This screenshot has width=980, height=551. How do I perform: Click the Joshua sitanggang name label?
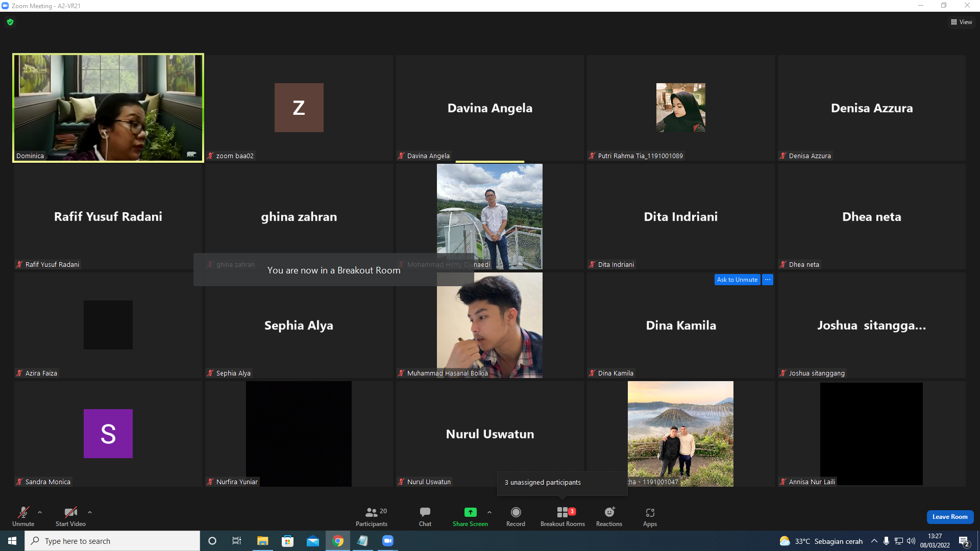click(817, 373)
